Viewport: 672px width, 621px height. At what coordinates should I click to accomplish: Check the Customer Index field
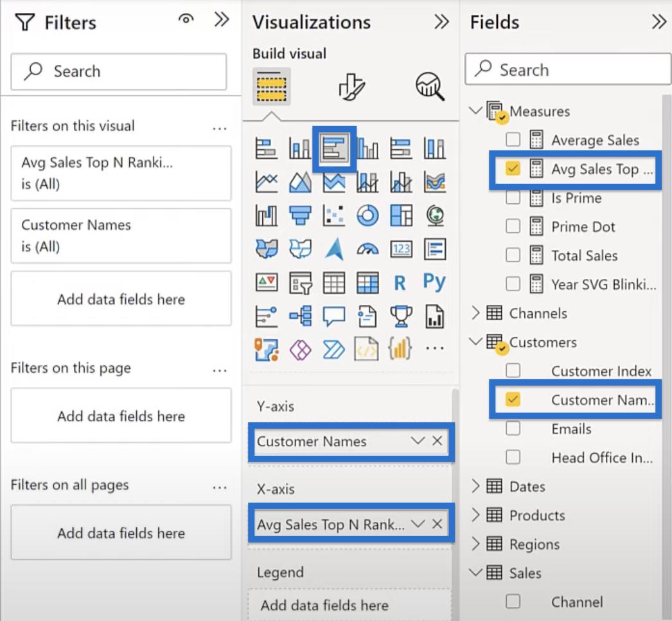(x=513, y=370)
